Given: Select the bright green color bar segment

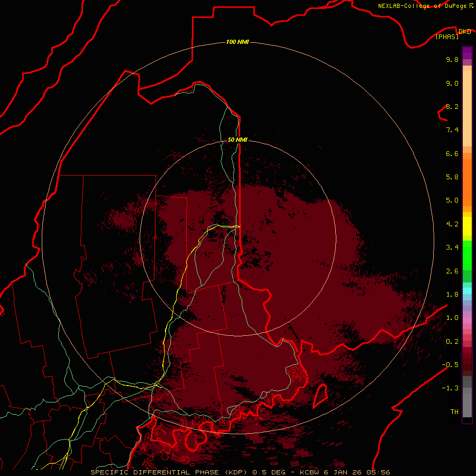Looking at the screenshot, I should (x=467, y=255).
